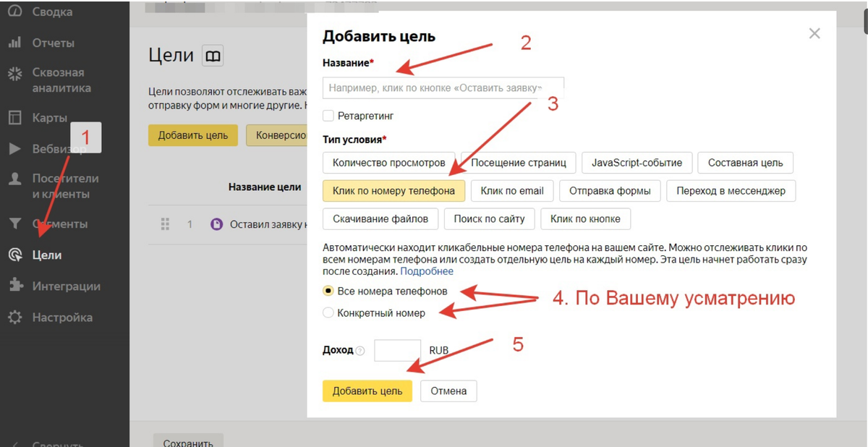The height and width of the screenshot is (447, 868).
Task: Go to Настройка in the sidebar
Action: 62,317
